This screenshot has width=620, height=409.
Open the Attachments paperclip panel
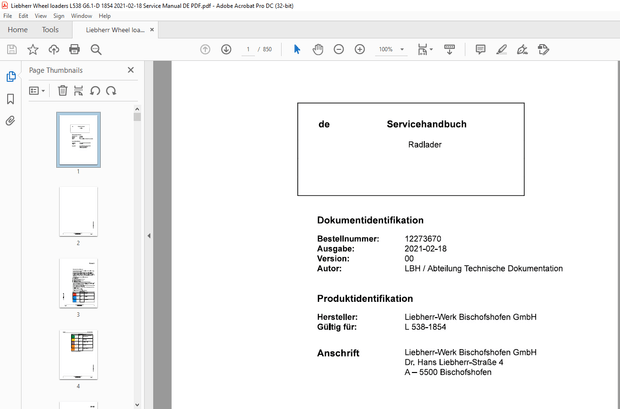click(10, 121)
